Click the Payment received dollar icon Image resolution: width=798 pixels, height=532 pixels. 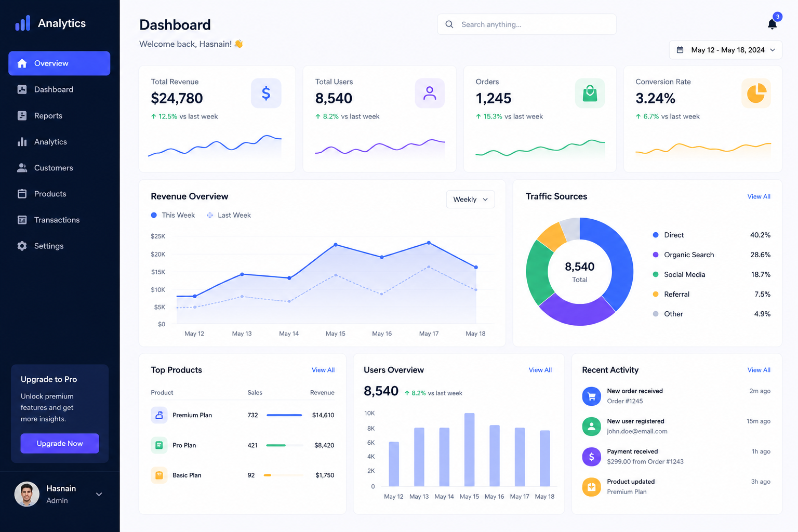coord(591,457)
